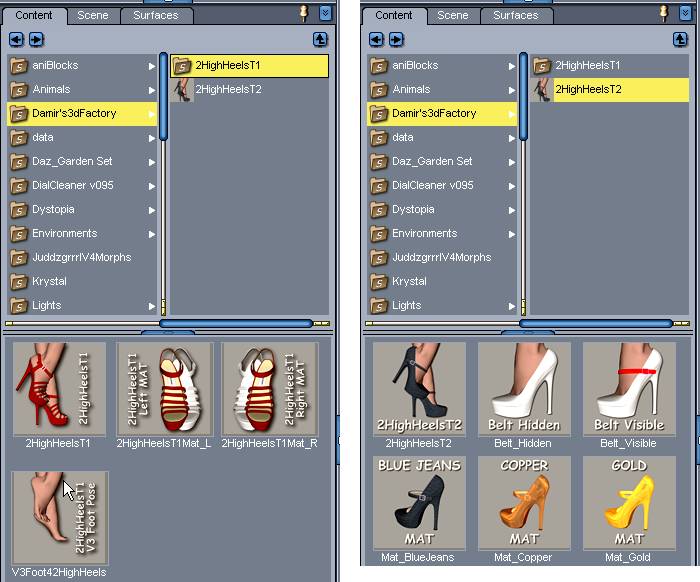Select data folder in right panel

(442, 137)
